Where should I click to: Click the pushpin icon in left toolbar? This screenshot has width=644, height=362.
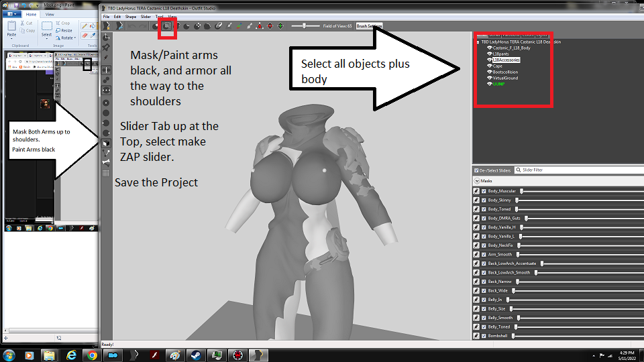pyautogui.click(x=106, y=47)
